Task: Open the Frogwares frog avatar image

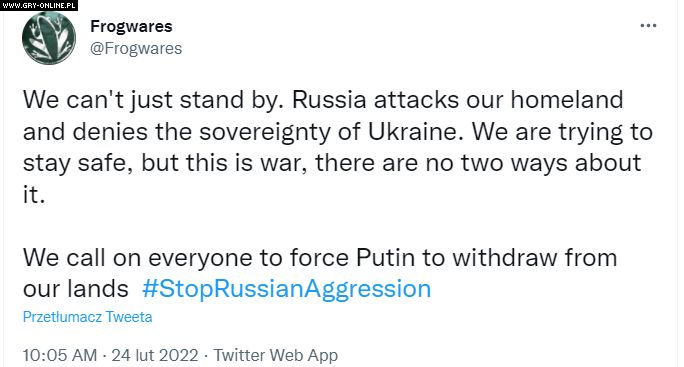Action: click(x=49, y=38)
